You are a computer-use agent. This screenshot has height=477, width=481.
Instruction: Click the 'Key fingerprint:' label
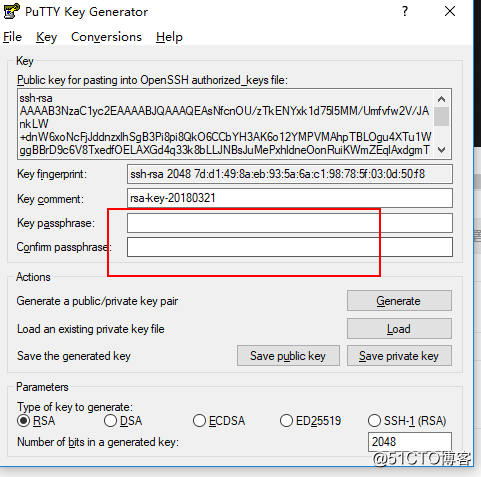coord(52,174)
